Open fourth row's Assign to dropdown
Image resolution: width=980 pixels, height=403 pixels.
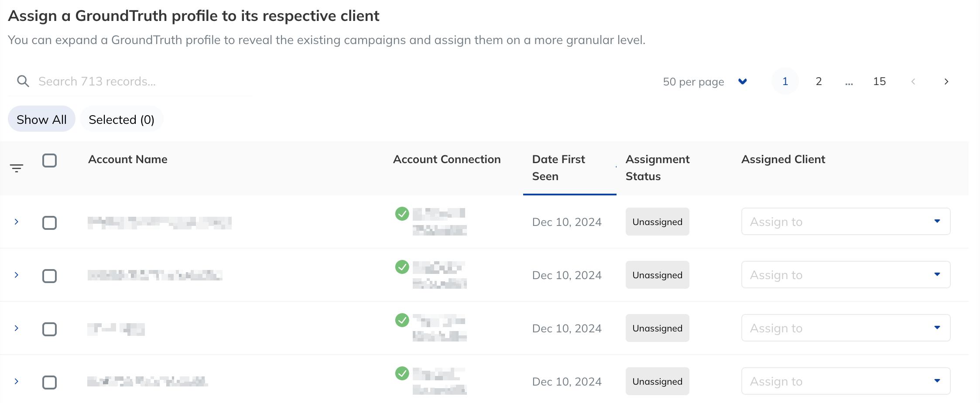(x=846, y=381)
